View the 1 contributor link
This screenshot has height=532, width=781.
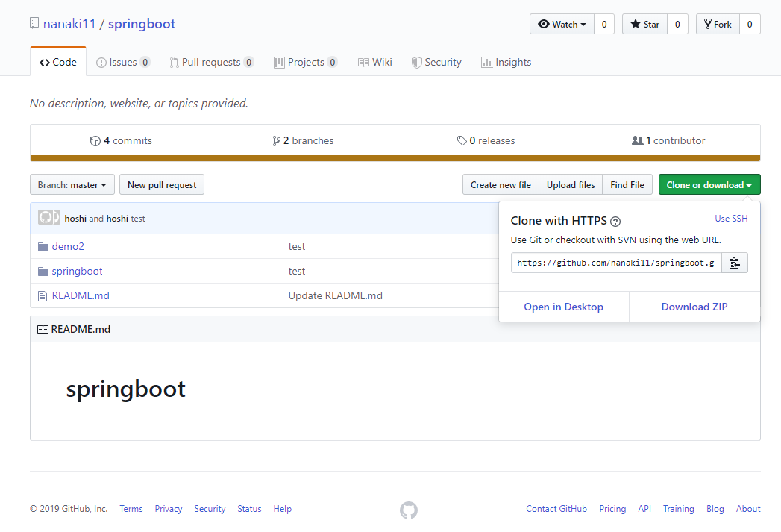[x=668, y=140]
